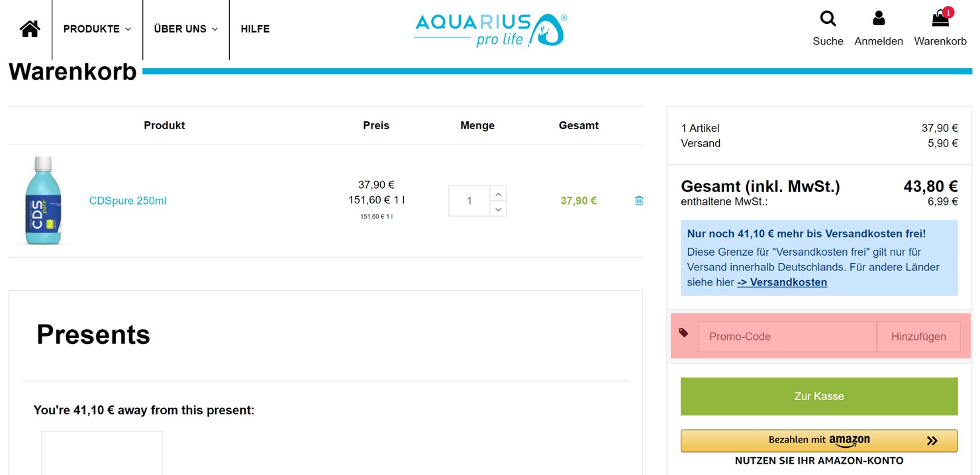The width and height of the screenshot is (980, 475).
Task: Go to the home page icon
Action: [30, 29]
